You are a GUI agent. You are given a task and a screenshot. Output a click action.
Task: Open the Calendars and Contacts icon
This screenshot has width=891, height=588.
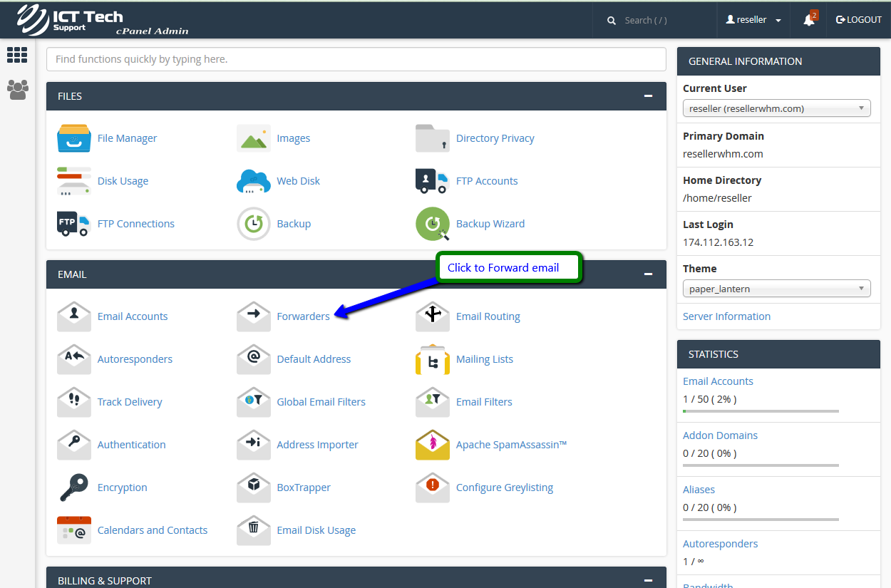(x=74, y=530)
